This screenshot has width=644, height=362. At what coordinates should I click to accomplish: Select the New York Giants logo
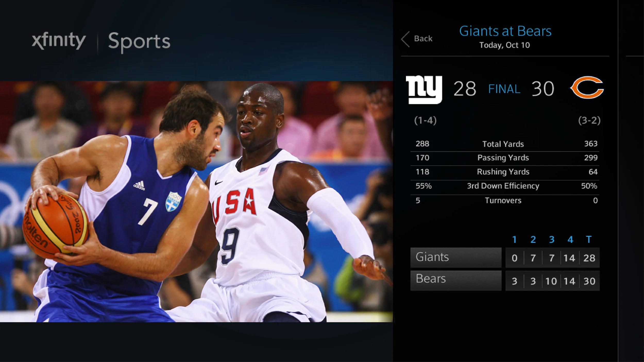click(x=424, y=90)
